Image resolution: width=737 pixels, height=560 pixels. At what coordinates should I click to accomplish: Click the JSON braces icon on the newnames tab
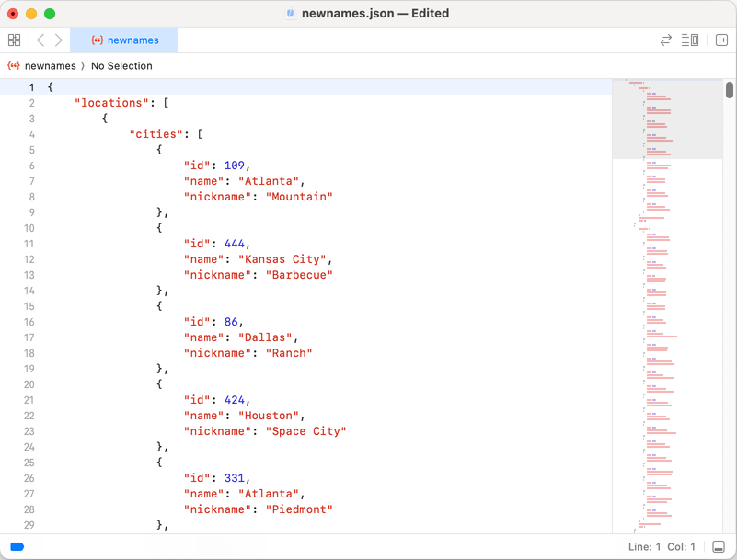[x=99, y=40]
